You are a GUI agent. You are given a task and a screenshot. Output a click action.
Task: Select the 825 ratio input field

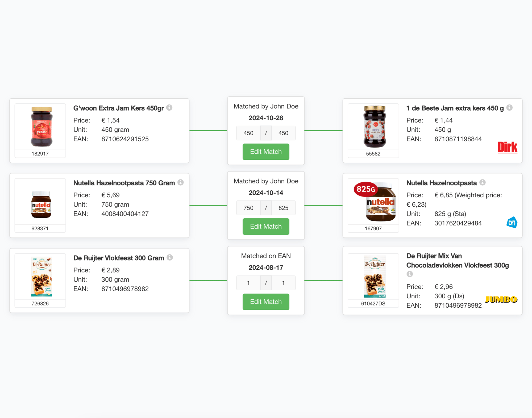283,208
